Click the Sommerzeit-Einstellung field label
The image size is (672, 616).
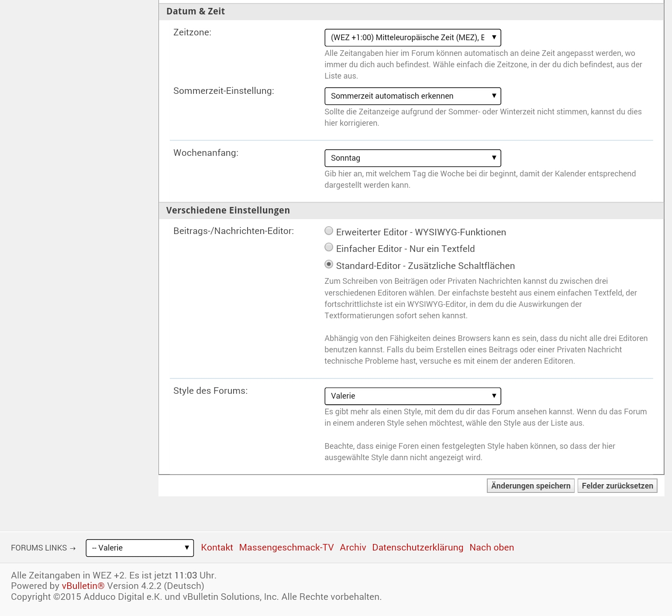pyautogui.click(x=224, y=91)
